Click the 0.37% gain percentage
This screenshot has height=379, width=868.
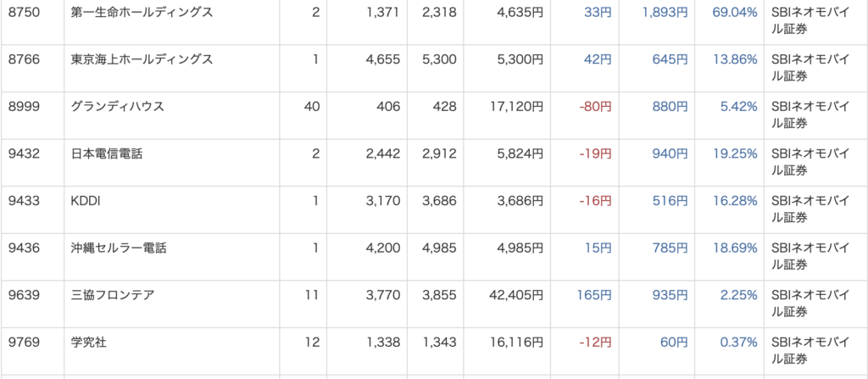pos(738,342)
